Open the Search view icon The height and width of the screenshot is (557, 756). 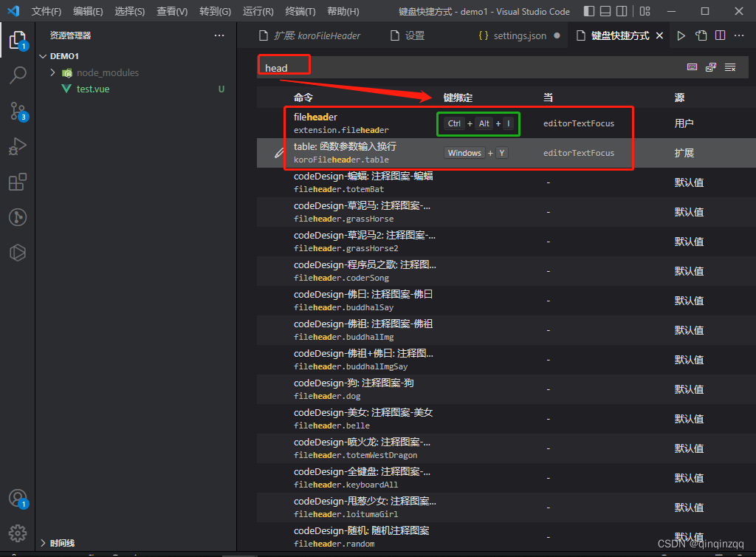(x=18, y=75)
